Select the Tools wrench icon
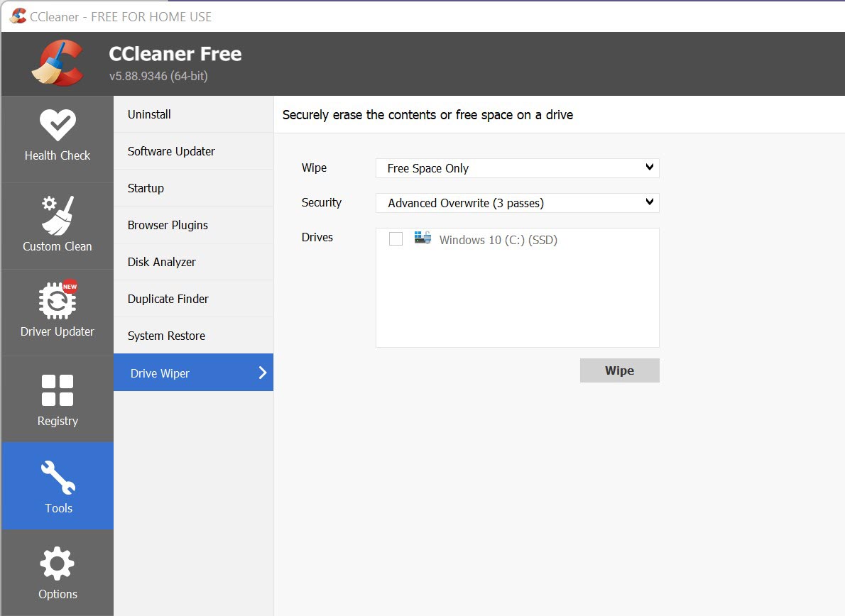Image resolution: width=845 pixels, height=616 pixels. point(58,477)
